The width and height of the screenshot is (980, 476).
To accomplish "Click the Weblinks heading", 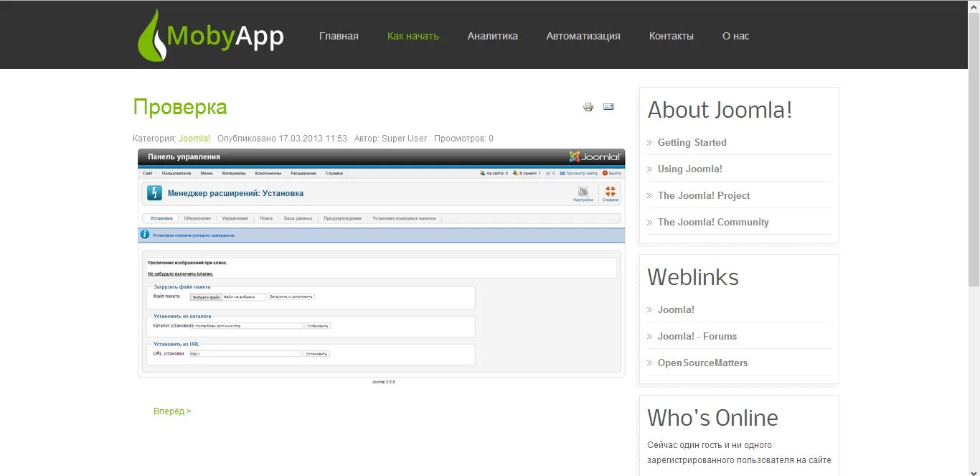I will [693, 277].
